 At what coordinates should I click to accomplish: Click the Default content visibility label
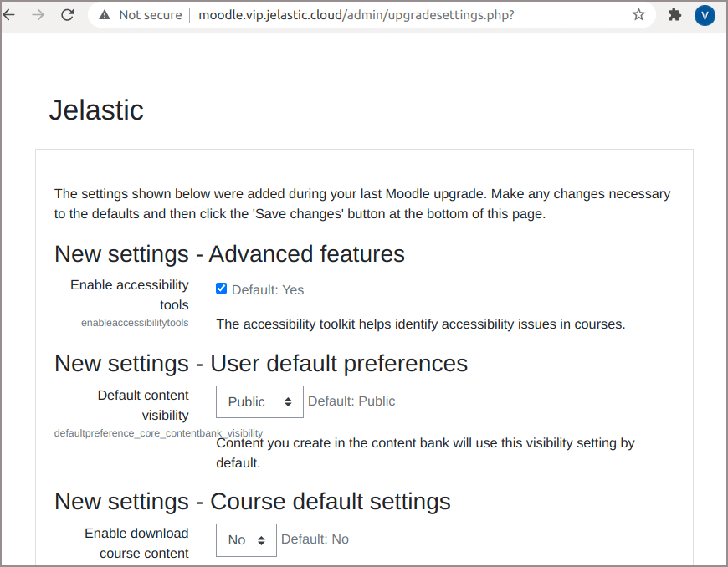coord(143,405)
